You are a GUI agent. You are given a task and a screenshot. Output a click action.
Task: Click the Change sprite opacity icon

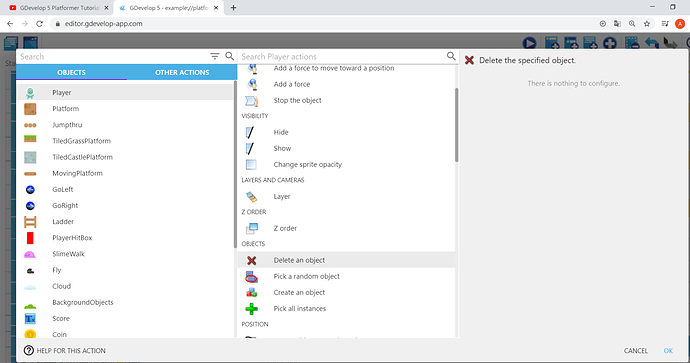tap(251, 165)
